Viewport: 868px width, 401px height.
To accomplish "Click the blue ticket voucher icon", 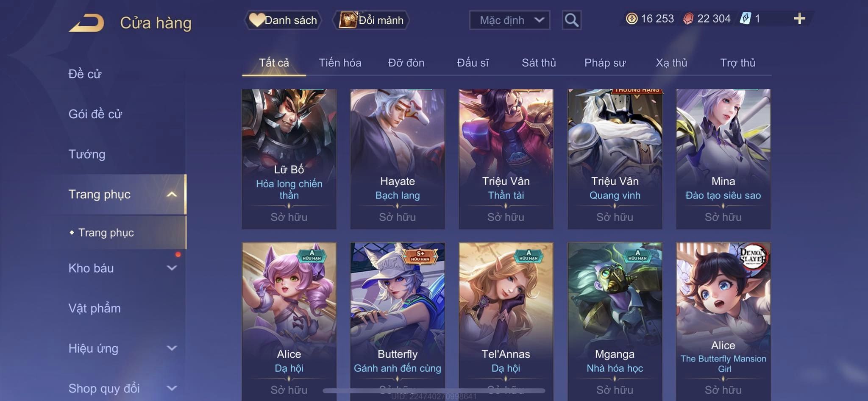I will click(746, 19).
